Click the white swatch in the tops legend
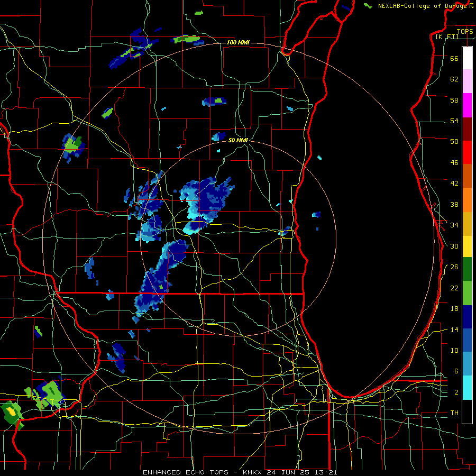 click(467, 58)
